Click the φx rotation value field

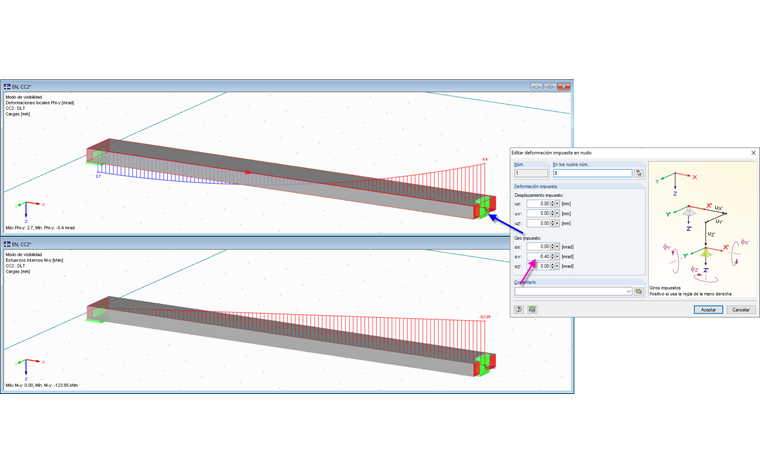click(538, 247)
